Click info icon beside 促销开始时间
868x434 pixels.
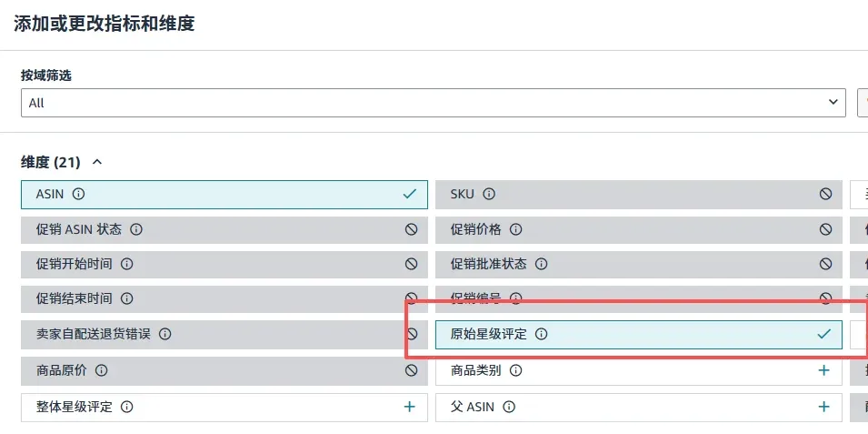click(127, 264)
